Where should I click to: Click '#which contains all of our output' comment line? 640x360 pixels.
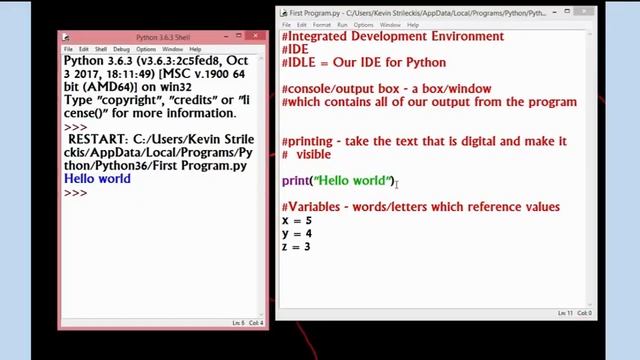[x=429, y=102]
